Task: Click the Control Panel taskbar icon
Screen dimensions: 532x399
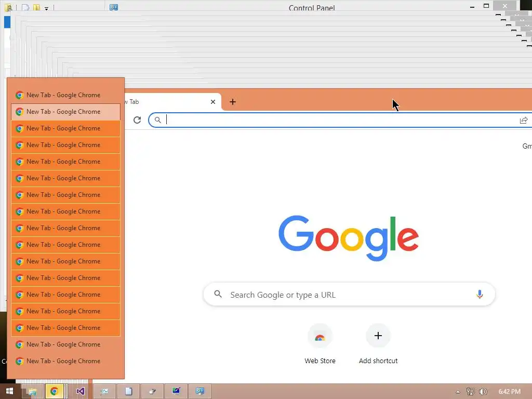Action: tap(200, 391)
